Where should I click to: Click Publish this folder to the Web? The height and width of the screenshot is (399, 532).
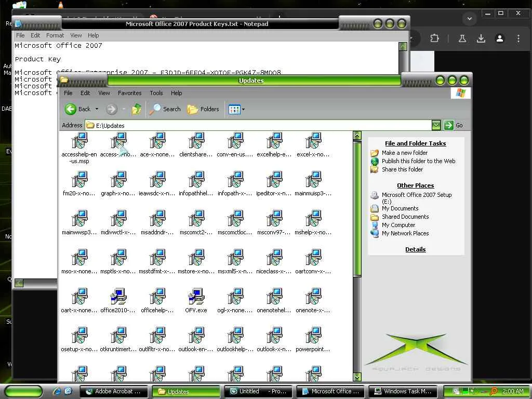click(418, 161)
